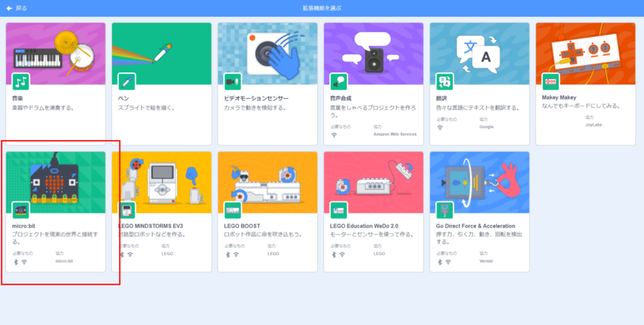644x325 pixels.
Task: Click Wi-Fi icon on EV3 card
Action: point(130,255)
